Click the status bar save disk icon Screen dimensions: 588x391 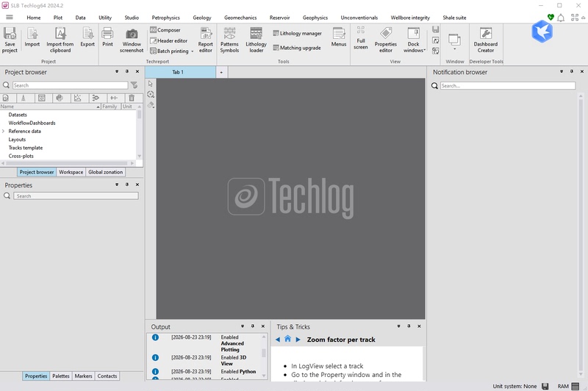click(x=545, y=386)
